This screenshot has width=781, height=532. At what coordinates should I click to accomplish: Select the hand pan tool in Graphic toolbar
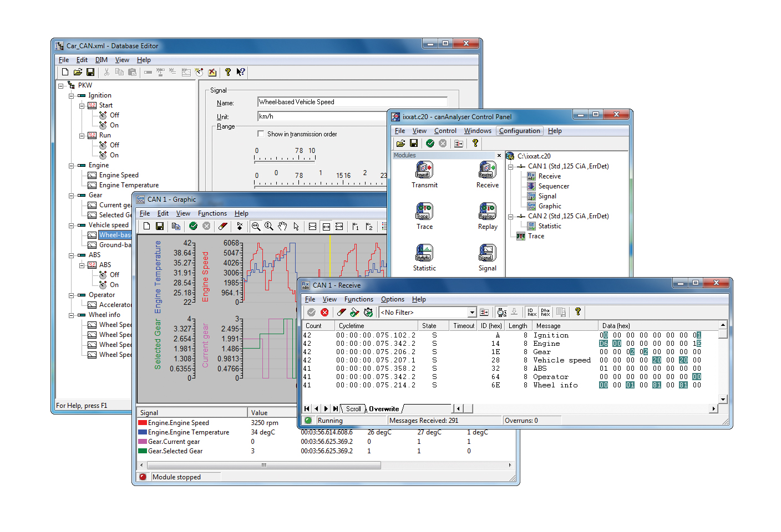(282, 226)
